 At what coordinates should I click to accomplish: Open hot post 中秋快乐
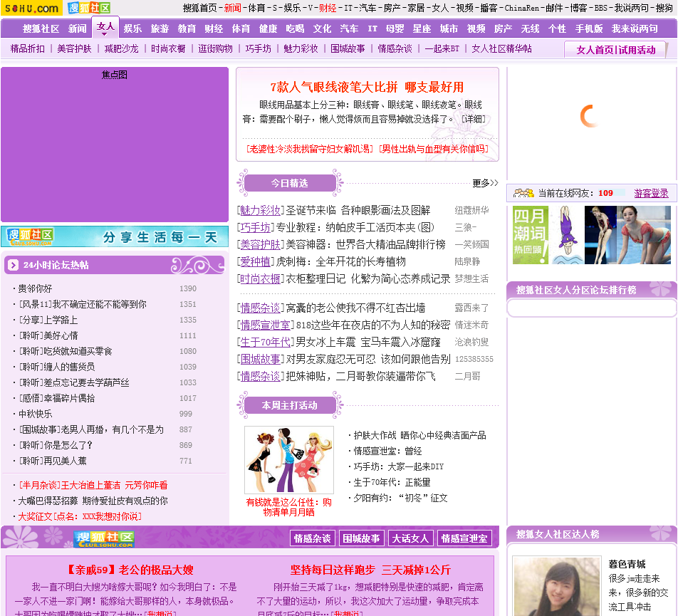click(35, 414)
